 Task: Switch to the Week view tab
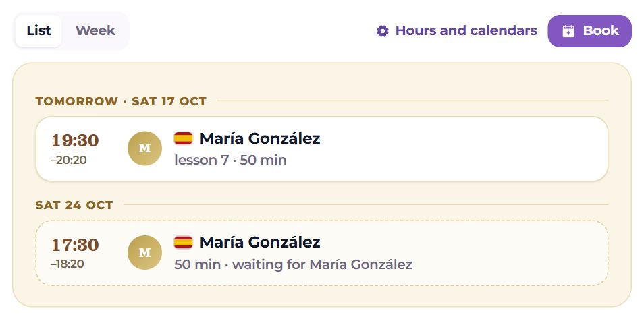click(x=95, y=31)
